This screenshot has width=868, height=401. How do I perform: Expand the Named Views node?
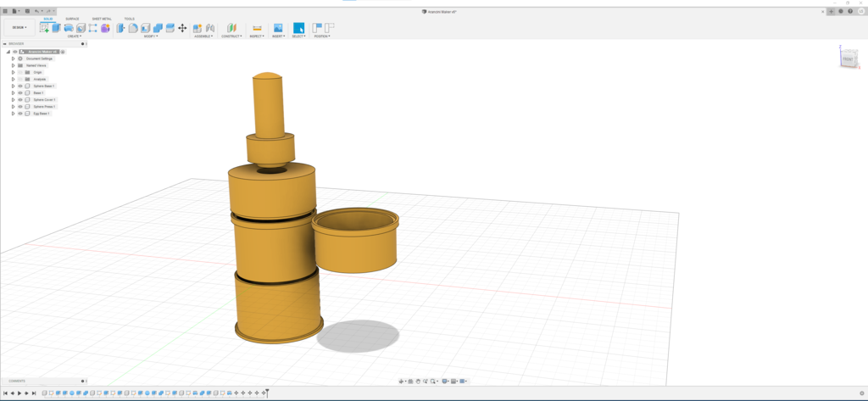[x=14, y=65]
